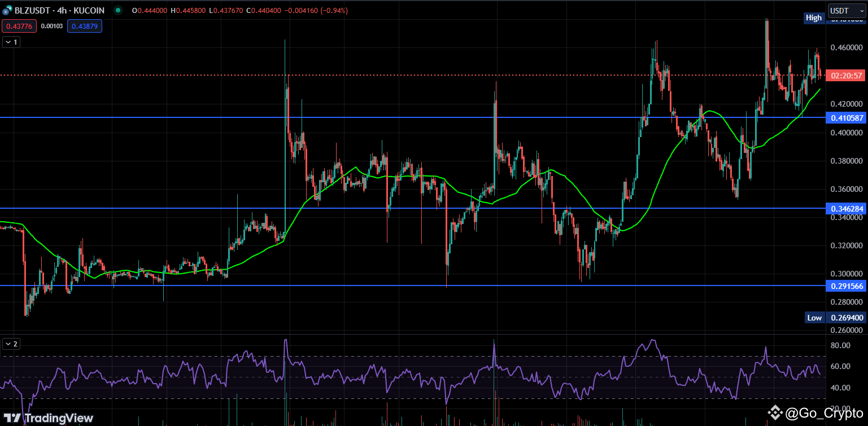Click the High label on the price axis
Screen dimensions: 868x426
pyautogui.click(x=814, y=17)
